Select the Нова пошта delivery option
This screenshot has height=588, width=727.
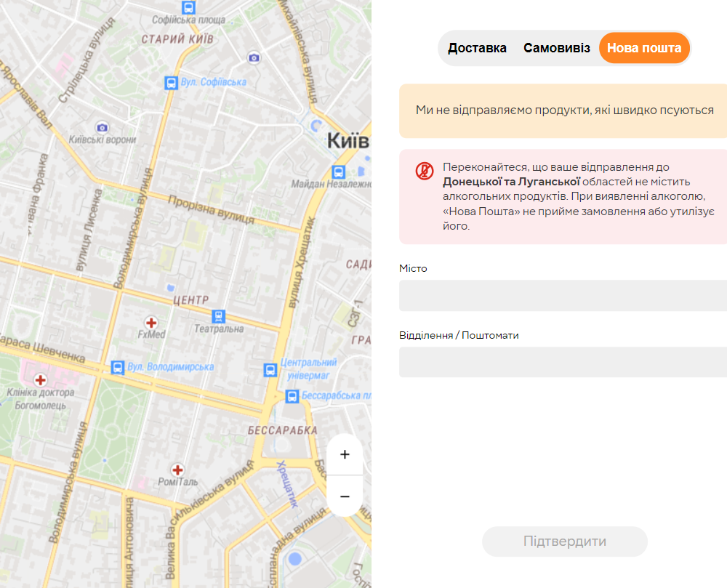(x=644, y=47)
